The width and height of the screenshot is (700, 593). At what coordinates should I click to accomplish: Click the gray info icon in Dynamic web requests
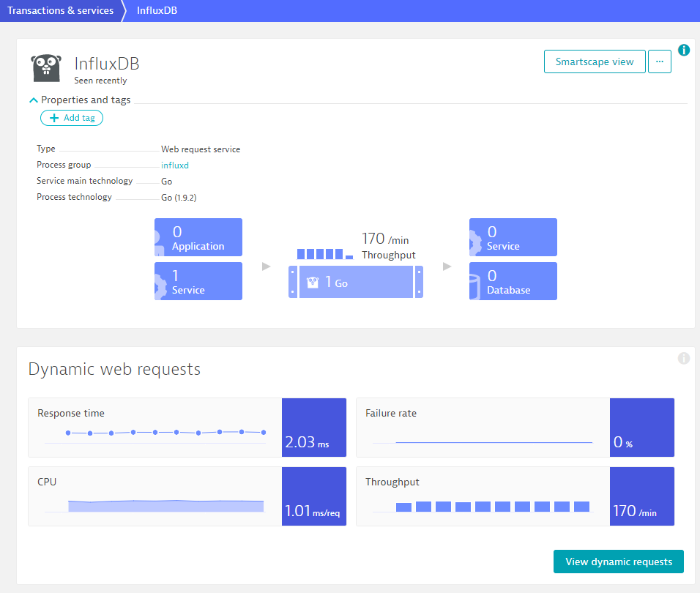coord(683,358)
